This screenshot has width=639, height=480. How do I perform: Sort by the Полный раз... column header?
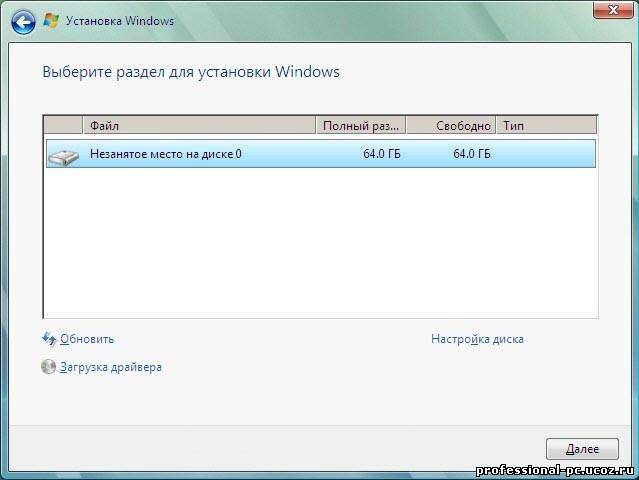coord(361,126)
